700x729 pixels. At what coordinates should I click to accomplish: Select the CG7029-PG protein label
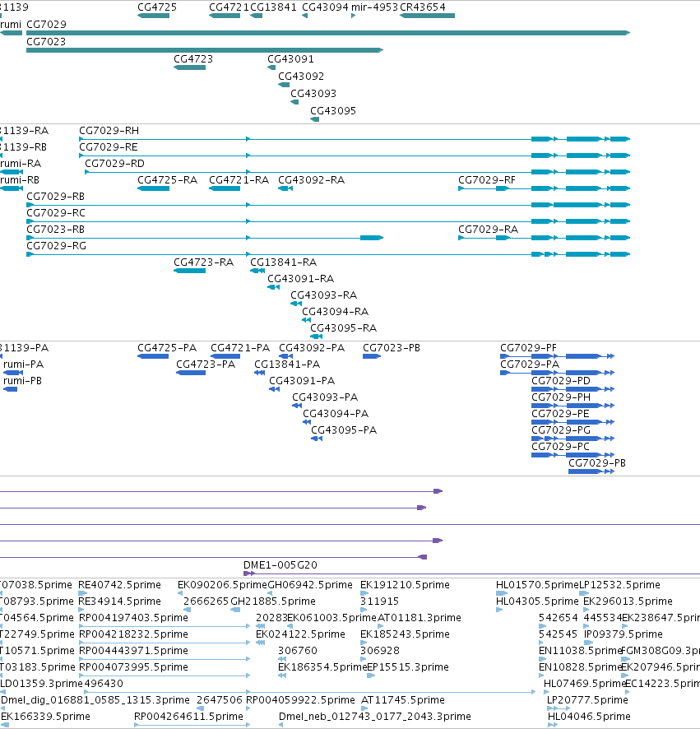(x=561, y=430)
